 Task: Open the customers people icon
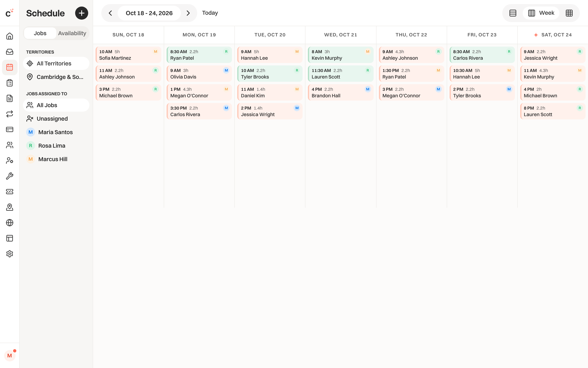pyautogui.click(x=9, y=145)
